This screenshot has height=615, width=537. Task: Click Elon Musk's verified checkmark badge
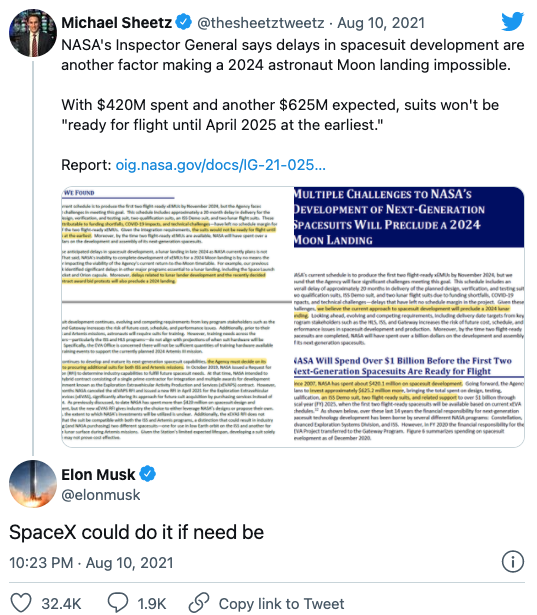(148, 474)
